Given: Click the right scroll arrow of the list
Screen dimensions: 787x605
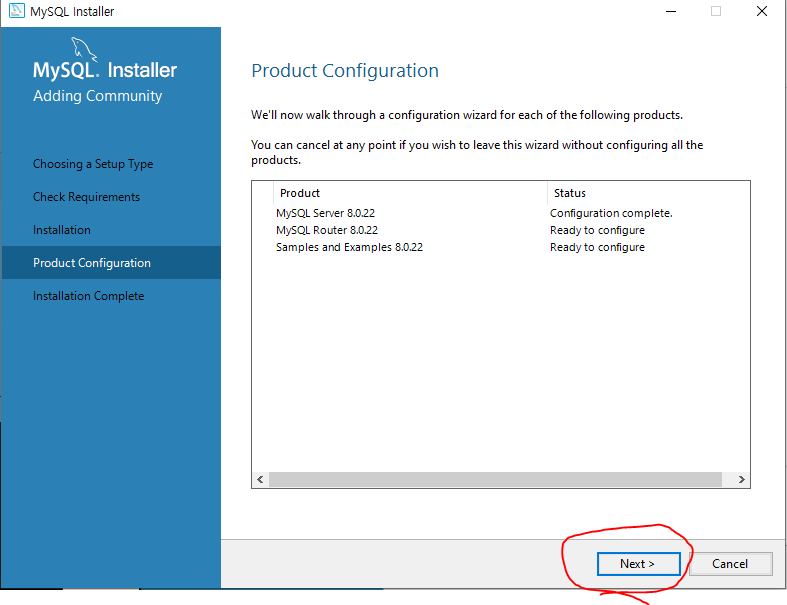Looking at the screenshot, I should pos(741,479).
